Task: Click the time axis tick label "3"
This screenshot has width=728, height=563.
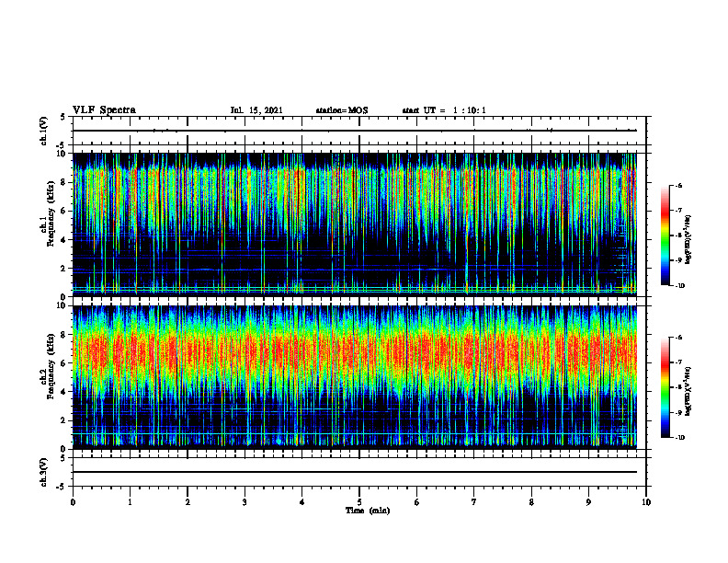Action: pos(245,502)
